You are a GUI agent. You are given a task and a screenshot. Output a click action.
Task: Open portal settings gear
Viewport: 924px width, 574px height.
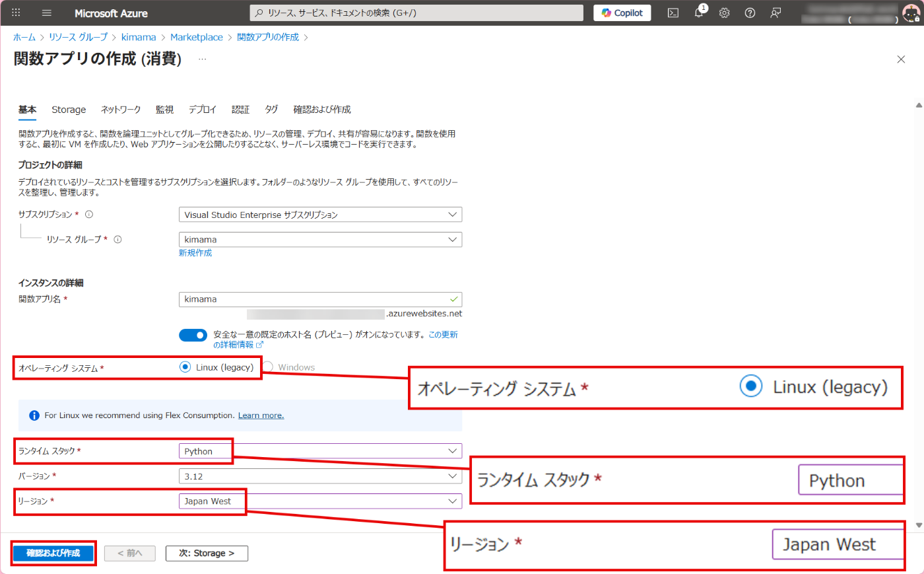pyautogui.click(x=724, y=13)
